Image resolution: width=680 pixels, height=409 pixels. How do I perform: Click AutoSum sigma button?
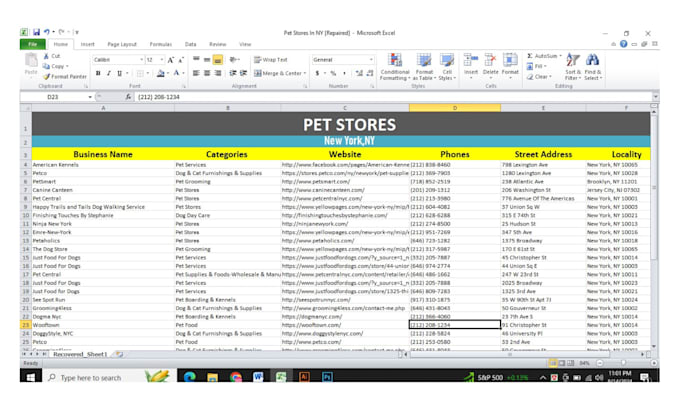(x=543, y=56)
